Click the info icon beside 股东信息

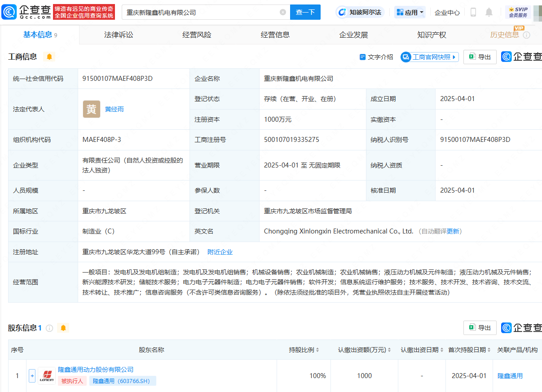49,328
